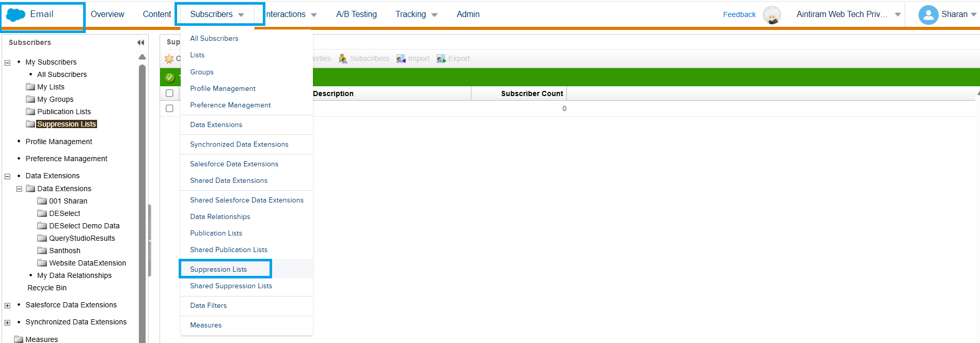Click the Subscribers toolbar icon
This screenshot has width=980, height=343.
click(x=343, y=59)
